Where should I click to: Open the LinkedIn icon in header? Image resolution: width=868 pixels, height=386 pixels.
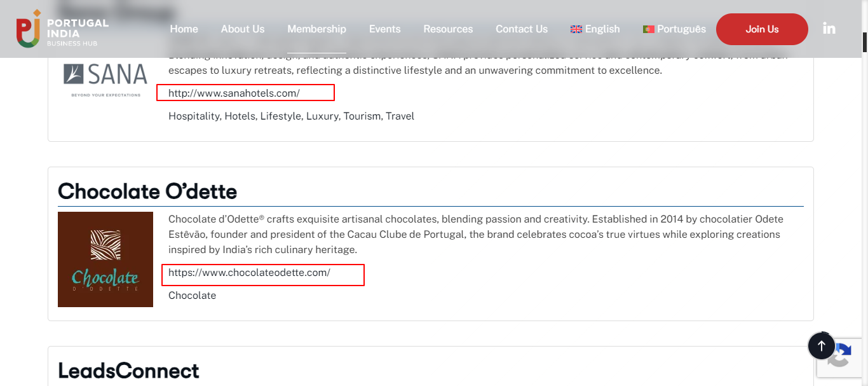point(829,29)
